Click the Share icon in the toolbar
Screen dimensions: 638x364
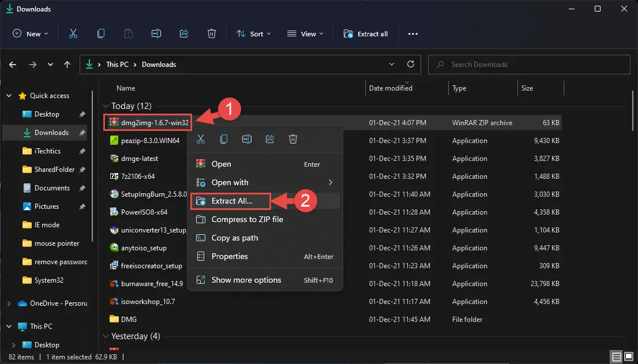coord(184,34)
